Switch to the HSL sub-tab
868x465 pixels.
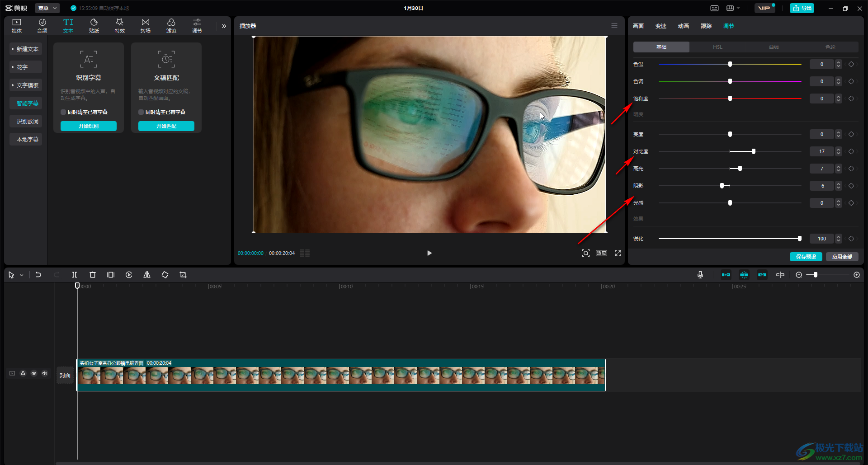coord(717,47)
